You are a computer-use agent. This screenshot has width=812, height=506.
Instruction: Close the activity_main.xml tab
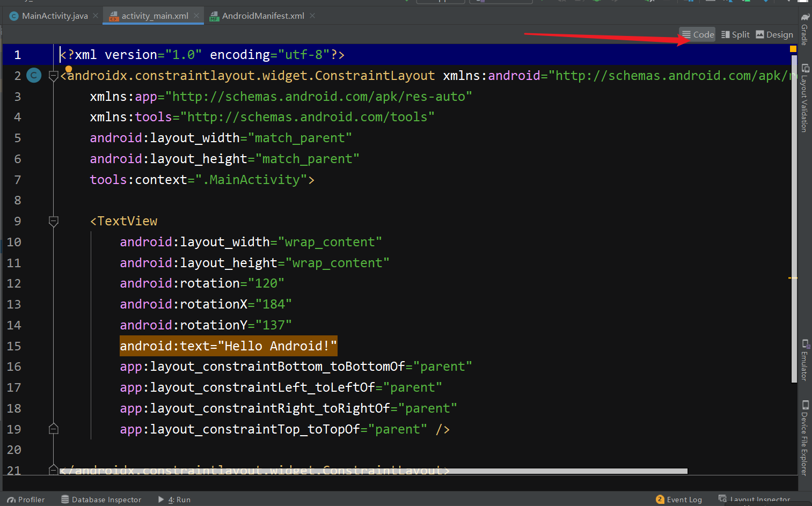click(x=196, y=16)
